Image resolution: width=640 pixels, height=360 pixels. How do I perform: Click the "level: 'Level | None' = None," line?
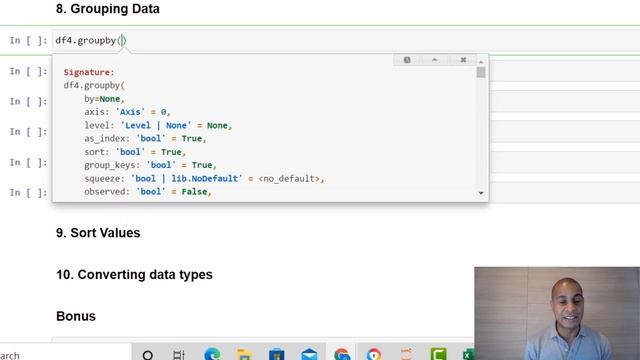pyautogui.click(x=158, y=125)
